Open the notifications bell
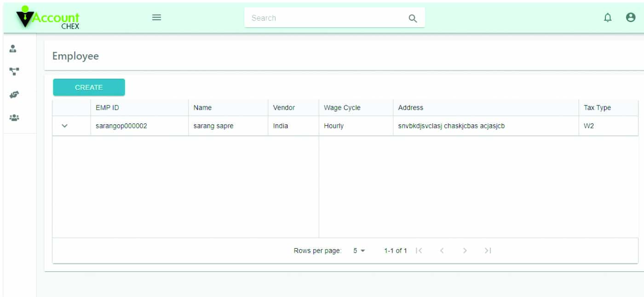Screen dimensions: 644x297 608,17
